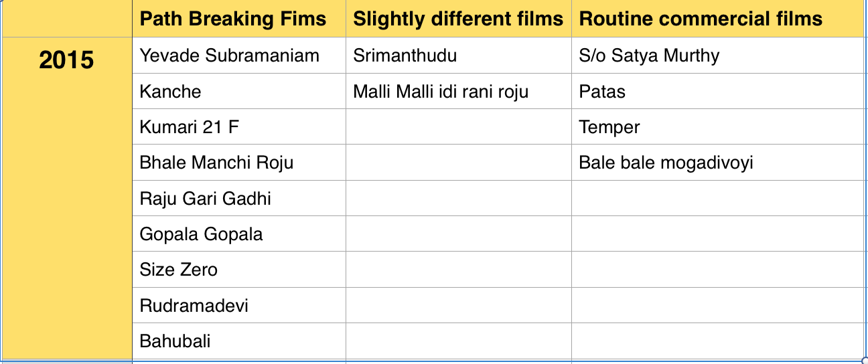Screen dimensions: 868x364
Task: Click on 'Bhale Manchi Roju' cell
Action: [x=216, y=163]
